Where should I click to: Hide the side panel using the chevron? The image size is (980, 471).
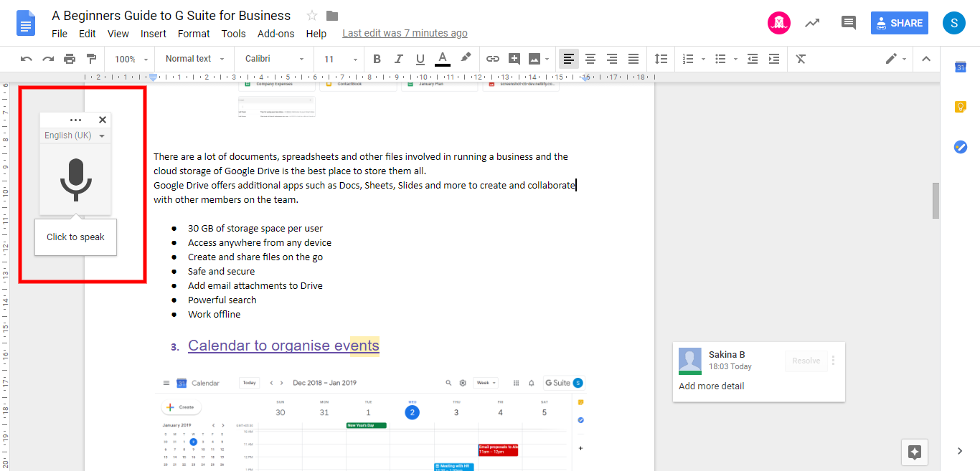tap(960, 451)
